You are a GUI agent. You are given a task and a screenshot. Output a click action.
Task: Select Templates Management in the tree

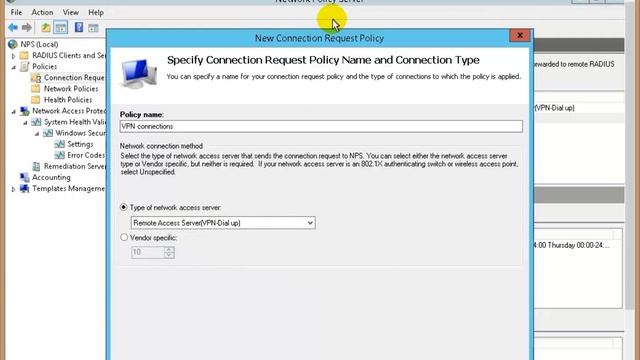[x=69, y=188]
